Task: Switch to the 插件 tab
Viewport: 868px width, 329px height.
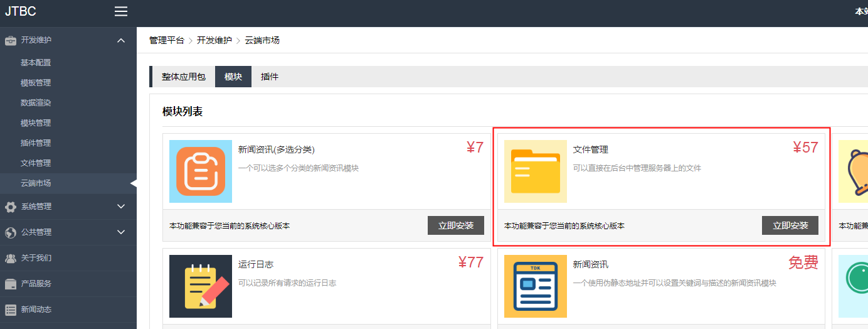Action: click(x=270, y=77)
